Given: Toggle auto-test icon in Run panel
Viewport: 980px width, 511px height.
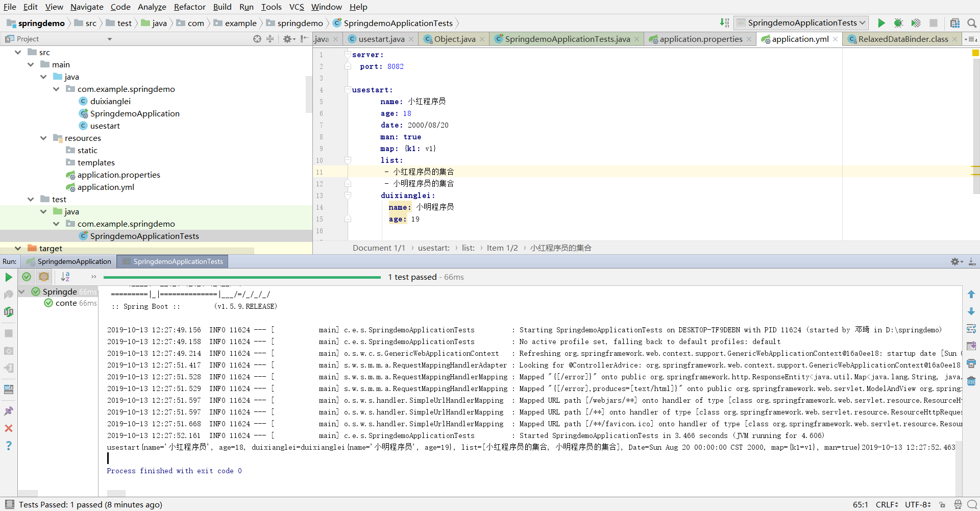Looking at the screenshot, I should click(x=9, y=312).
